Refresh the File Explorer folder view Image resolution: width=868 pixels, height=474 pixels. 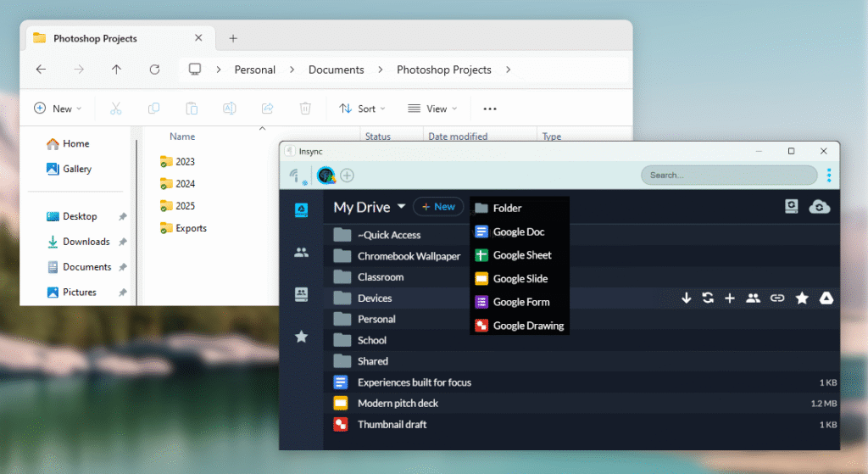coord(154,70)
